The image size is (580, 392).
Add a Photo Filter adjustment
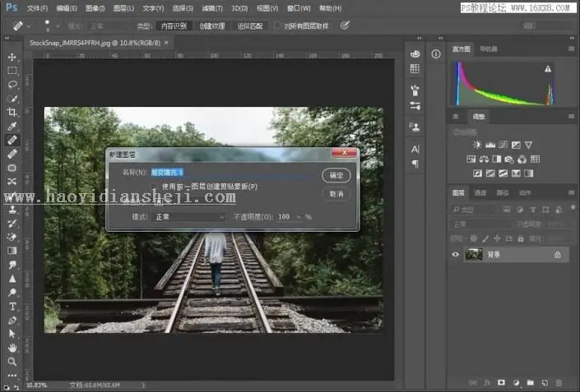[x=509, y=159]
